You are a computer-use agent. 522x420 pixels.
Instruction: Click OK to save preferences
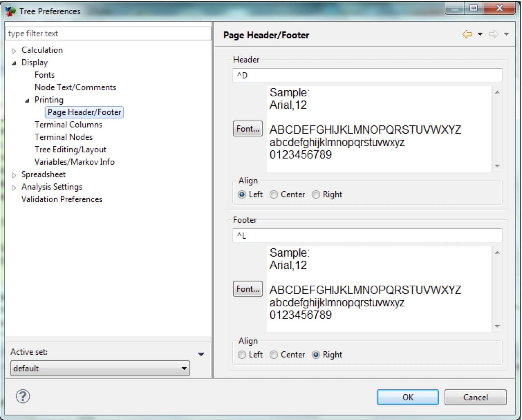point(408,397)
